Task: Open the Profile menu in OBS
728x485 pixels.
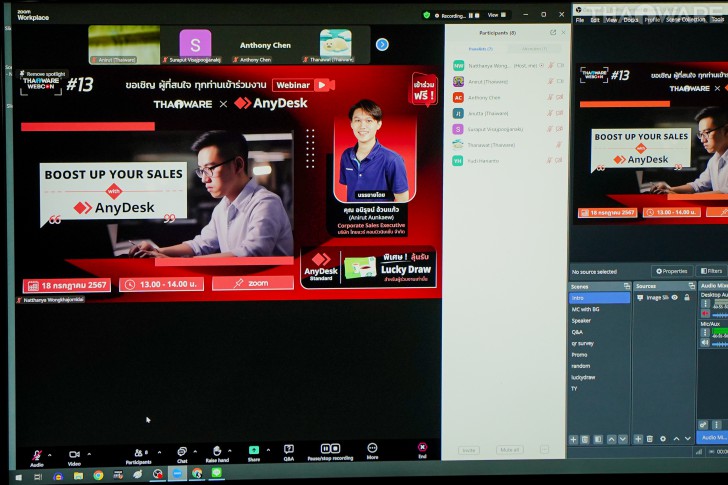Action: (x=652, y=19)
